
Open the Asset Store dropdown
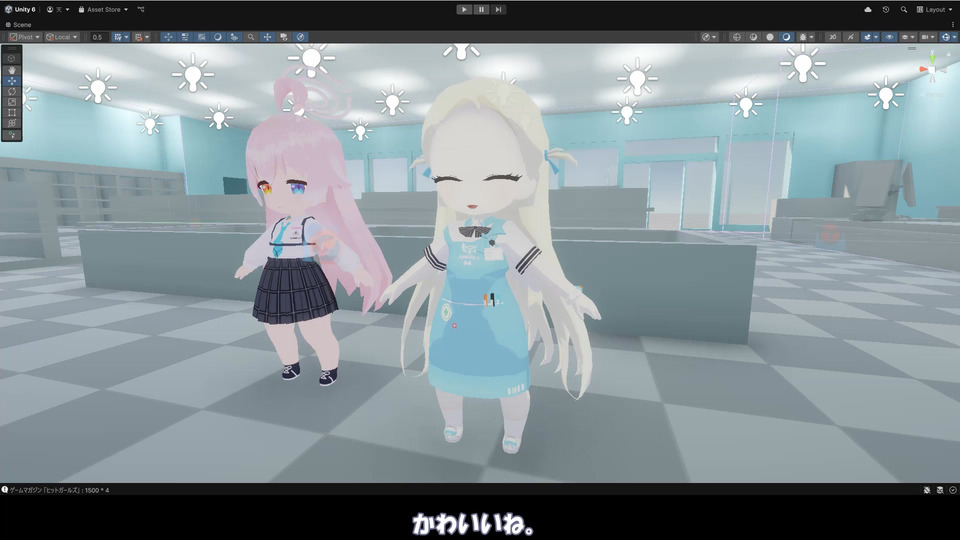[x=103, y=9]
